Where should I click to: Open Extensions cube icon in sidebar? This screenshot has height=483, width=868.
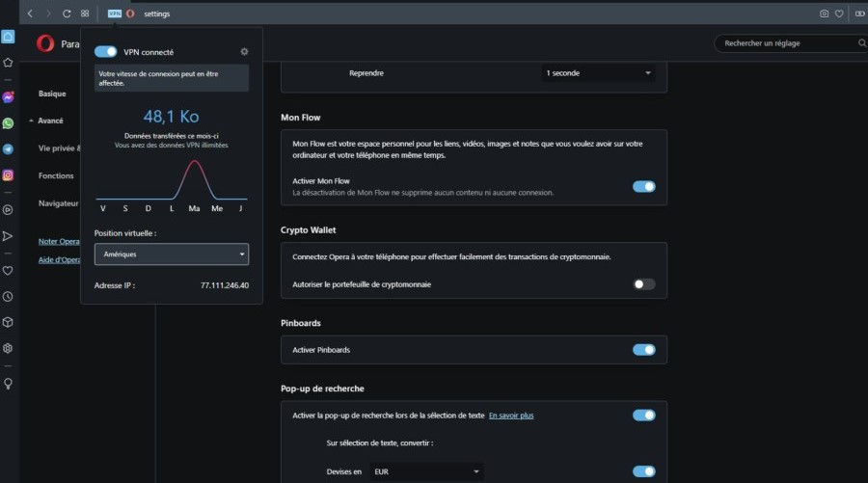(8, 323)
